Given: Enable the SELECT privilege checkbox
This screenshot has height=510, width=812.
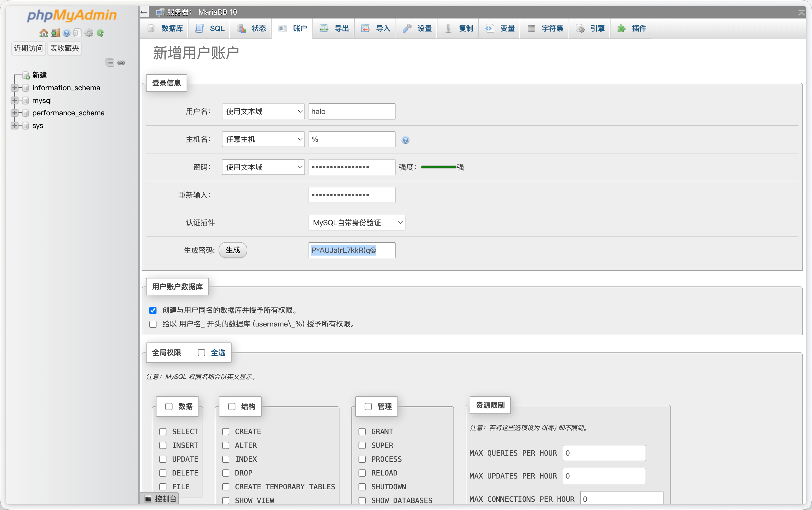Looking at the screenshot, I should coord(163,432).
